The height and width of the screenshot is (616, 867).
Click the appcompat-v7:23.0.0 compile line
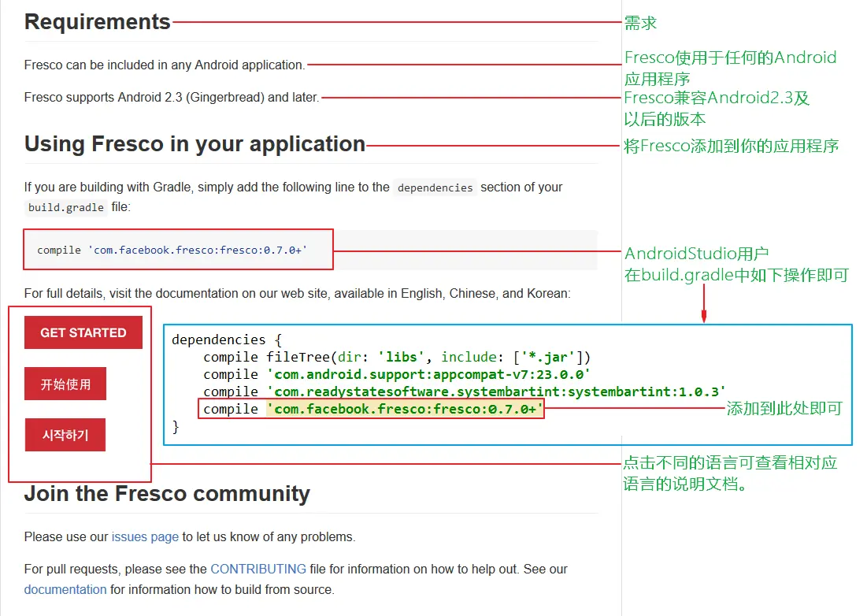396,374
